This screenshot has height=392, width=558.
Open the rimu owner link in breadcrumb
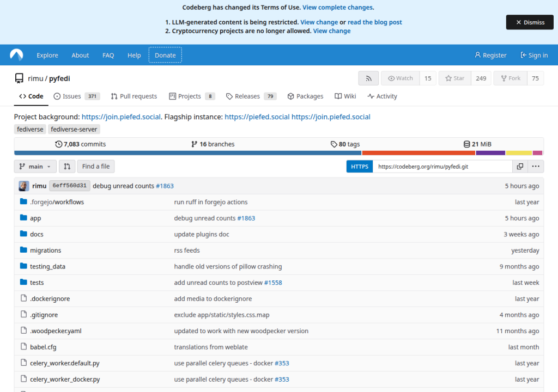(x=35, y=78)
